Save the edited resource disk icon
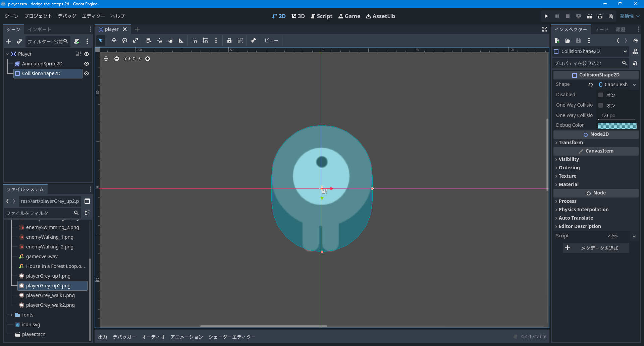 click(x=578, y=41)
